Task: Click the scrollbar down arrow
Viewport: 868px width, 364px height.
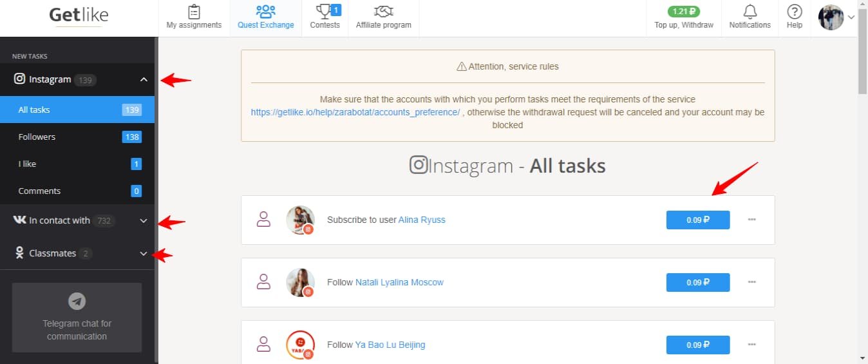Action: [x=863, y=358]
